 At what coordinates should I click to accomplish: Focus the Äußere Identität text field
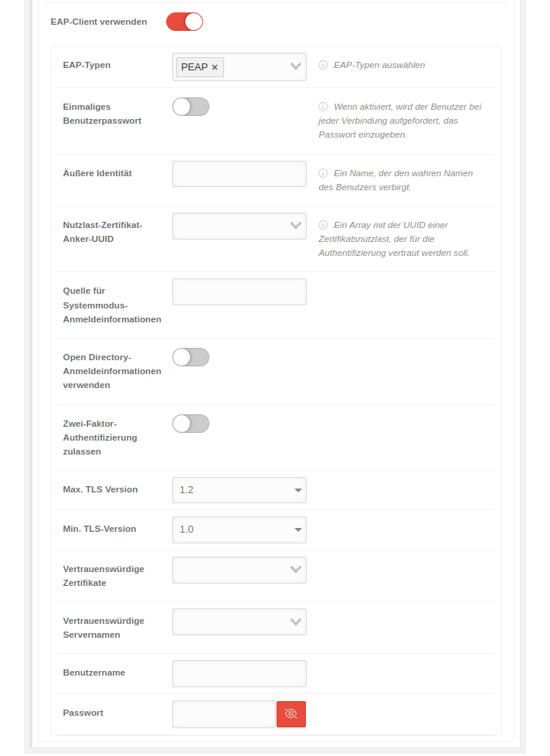click(x=239, y=174)
